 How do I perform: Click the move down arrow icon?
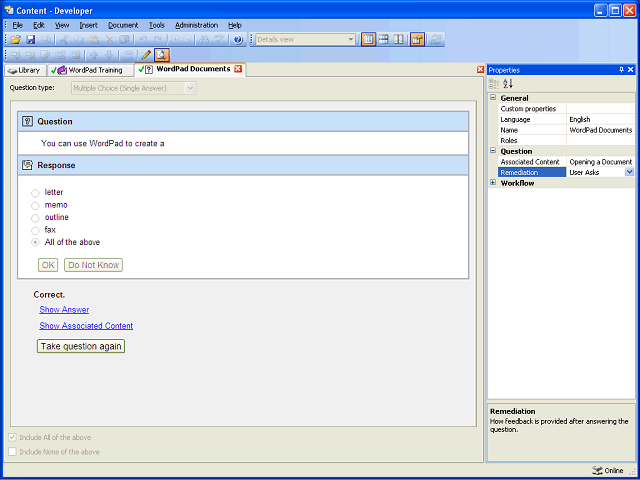(x=109, y=55)
